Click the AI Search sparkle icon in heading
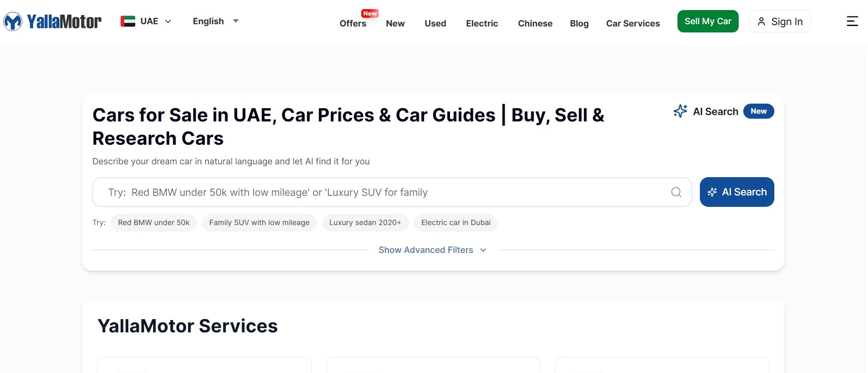The image size is (868, 373). click(x=680, y=111)
